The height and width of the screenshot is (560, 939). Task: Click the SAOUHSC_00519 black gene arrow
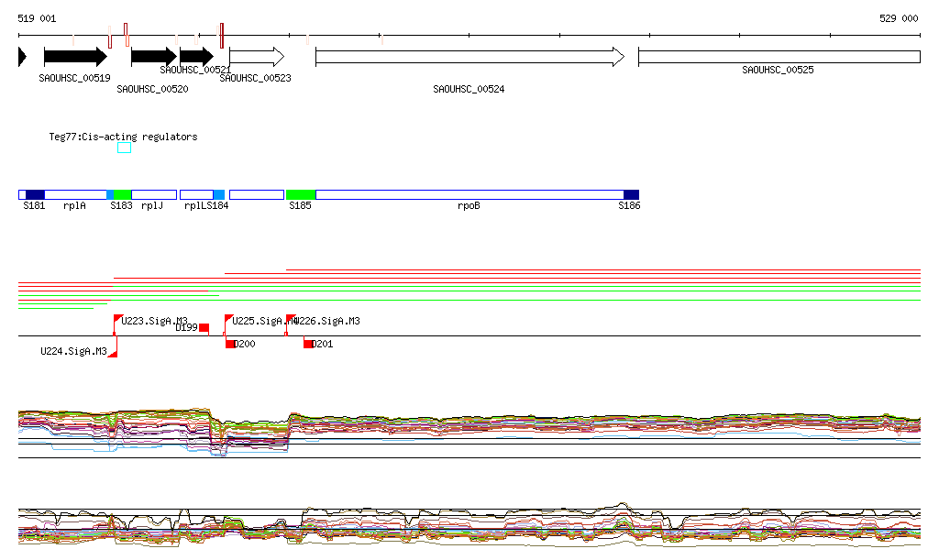click(75, 57)
